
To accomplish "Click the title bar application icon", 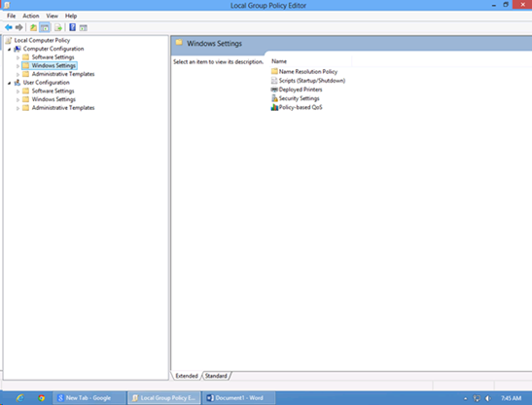I will coord(7,5).
